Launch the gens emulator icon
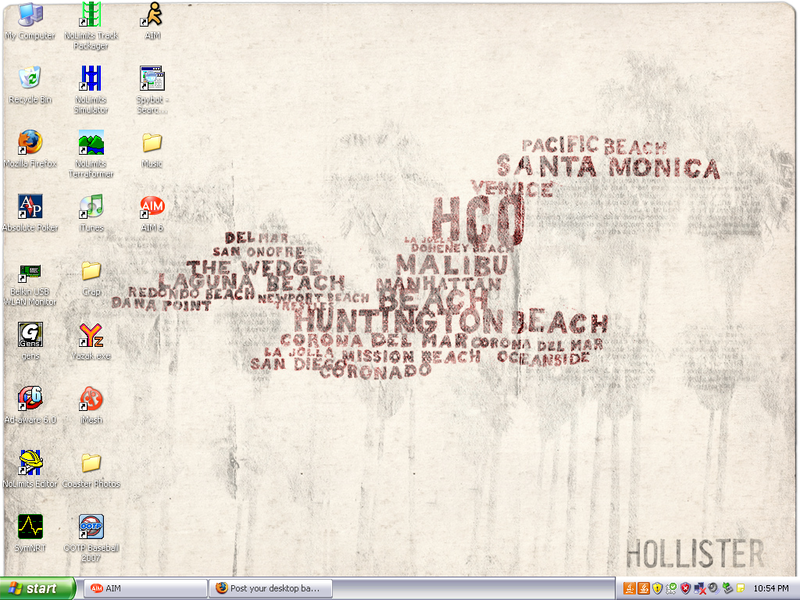 30,341
